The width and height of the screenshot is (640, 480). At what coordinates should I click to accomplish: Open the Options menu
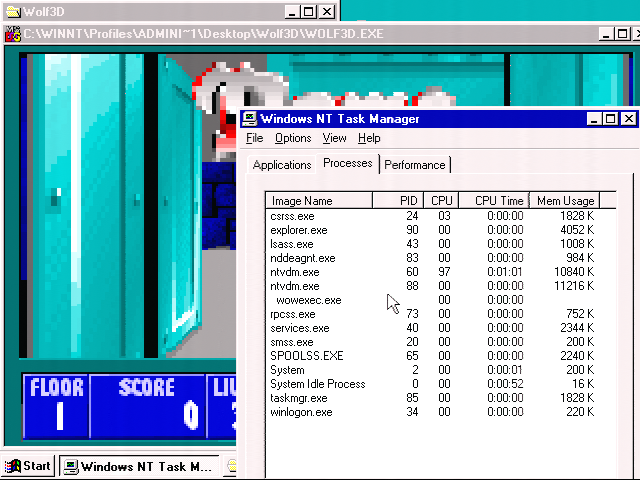pyautogui.click(x=293, y=138)
